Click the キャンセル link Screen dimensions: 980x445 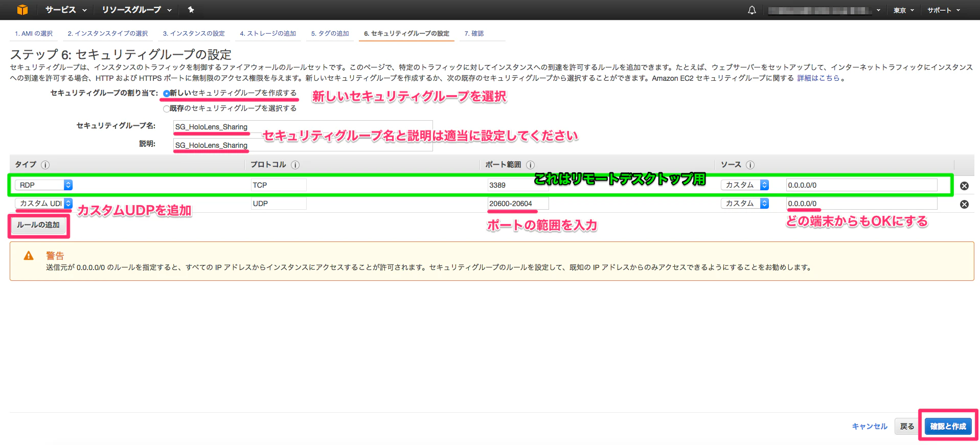coord(870,426)
